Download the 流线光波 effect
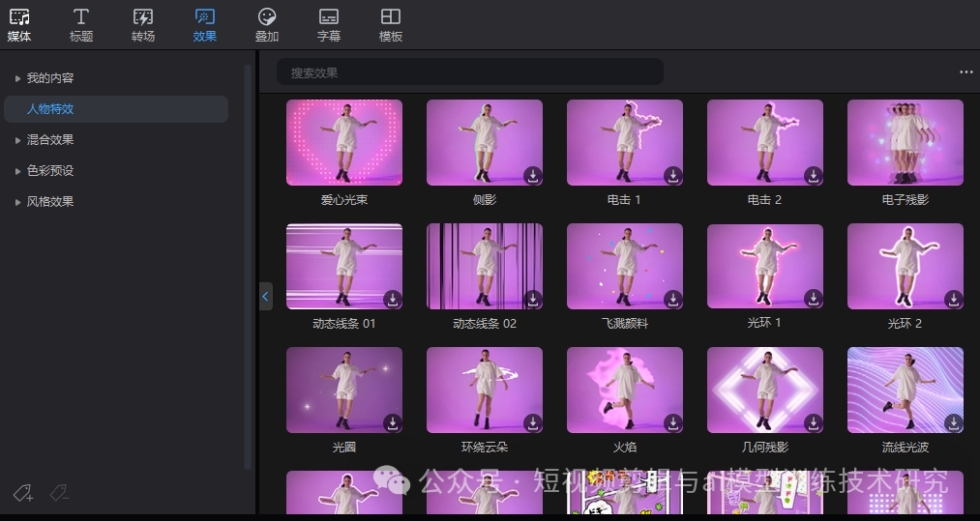This screenshot has height=521, width=980. point(954,423)
